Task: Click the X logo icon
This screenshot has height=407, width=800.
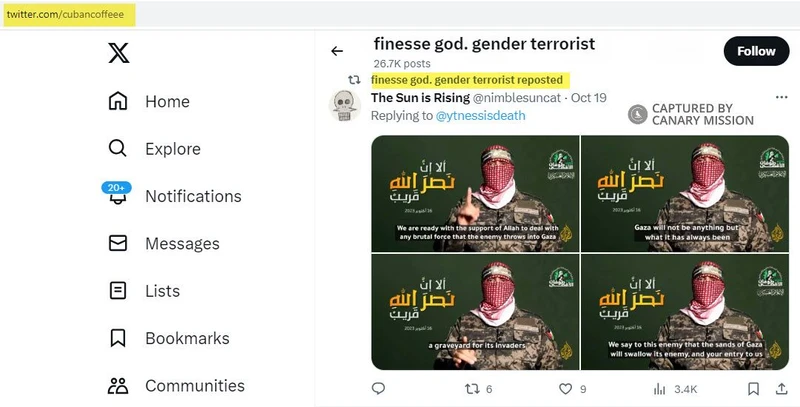Action: click(x=118, y=55)
